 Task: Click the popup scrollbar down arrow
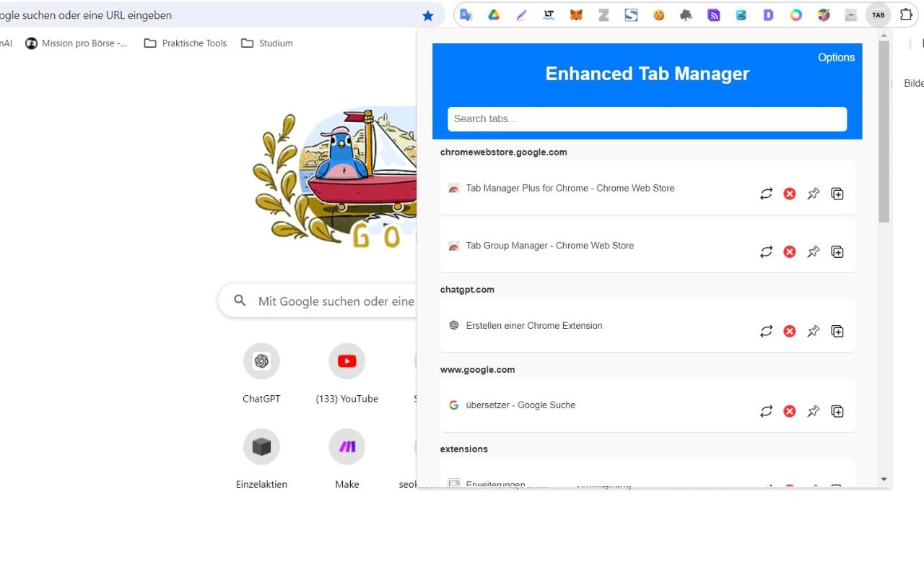(884, 480)
